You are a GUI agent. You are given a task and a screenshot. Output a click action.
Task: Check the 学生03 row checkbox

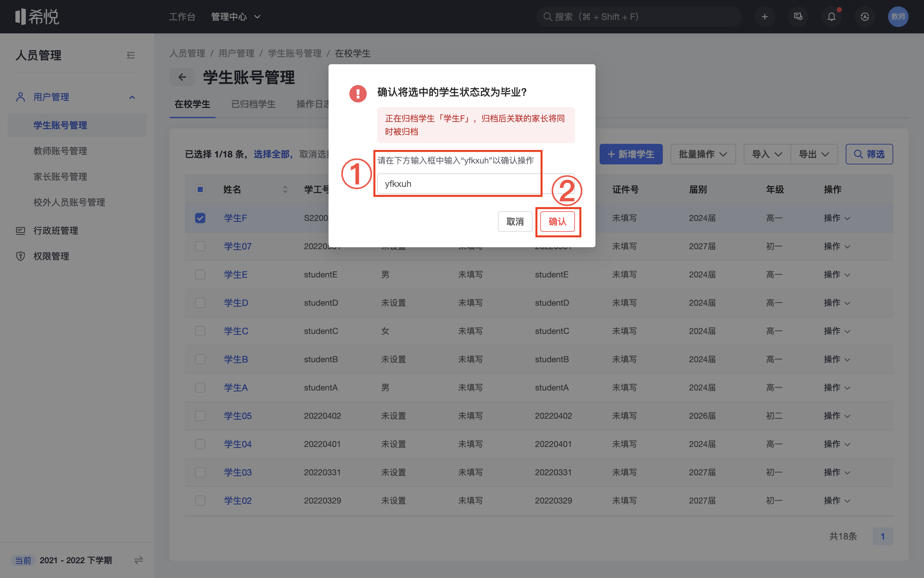tap(200, 472)
